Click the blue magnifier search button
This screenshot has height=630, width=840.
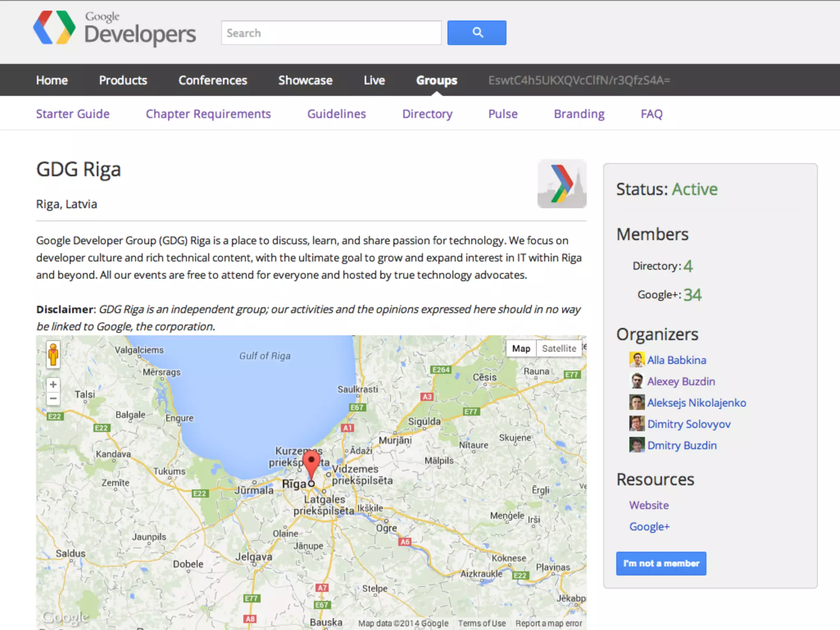(x=477, y=33)
